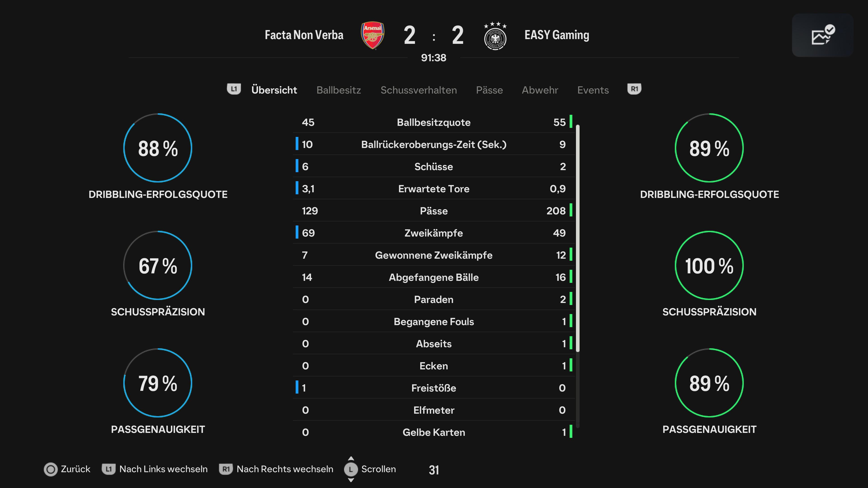868x488 pixels.
Task: Click the L1 icon next to Nach Links wechseln
Action: (108, 469)
